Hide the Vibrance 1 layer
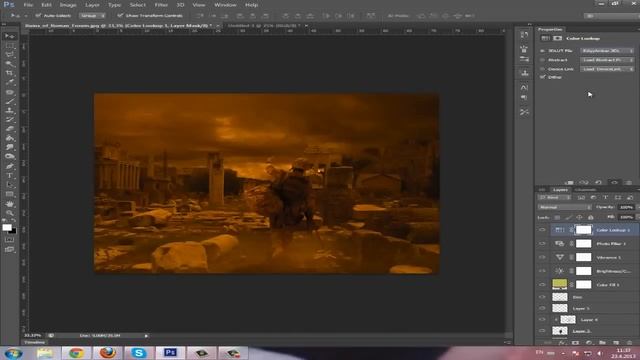This screenshot has height=360, width=640. pos(542,257)
